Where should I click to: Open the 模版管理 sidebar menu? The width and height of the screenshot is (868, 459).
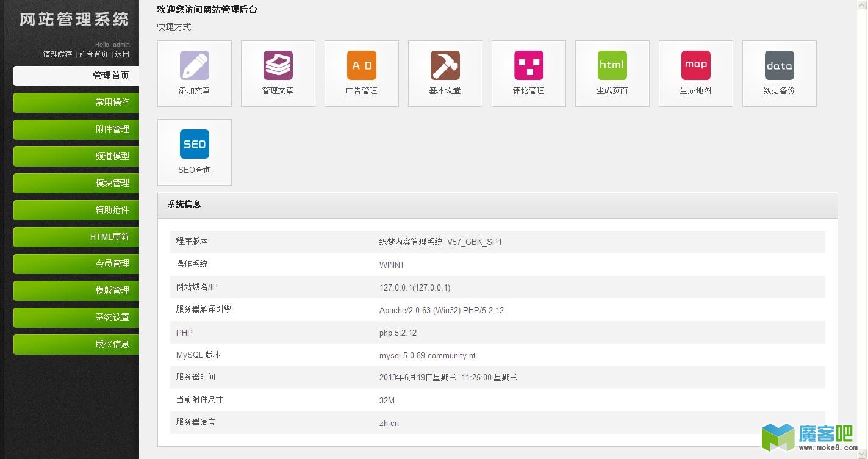click(76, 291)
